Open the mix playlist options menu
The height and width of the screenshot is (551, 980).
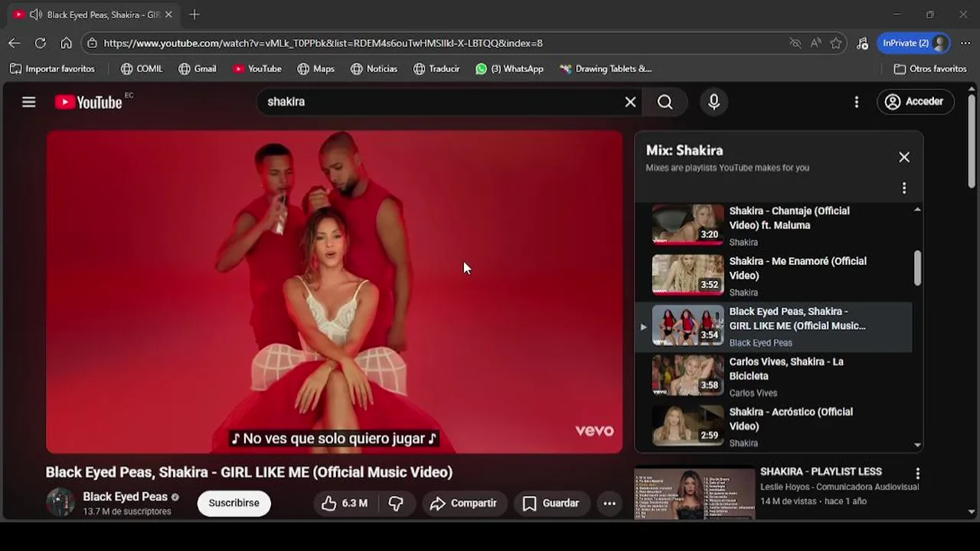point(904,188)
